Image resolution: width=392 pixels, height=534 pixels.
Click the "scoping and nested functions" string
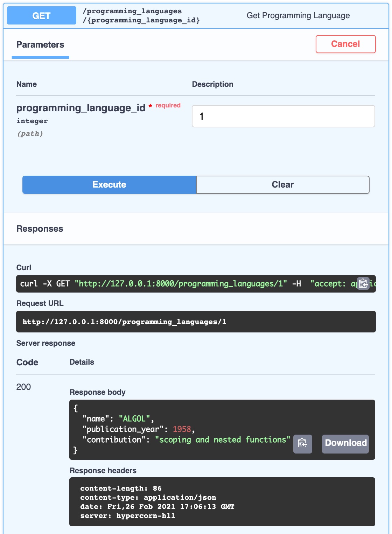[x=223, y=440]
